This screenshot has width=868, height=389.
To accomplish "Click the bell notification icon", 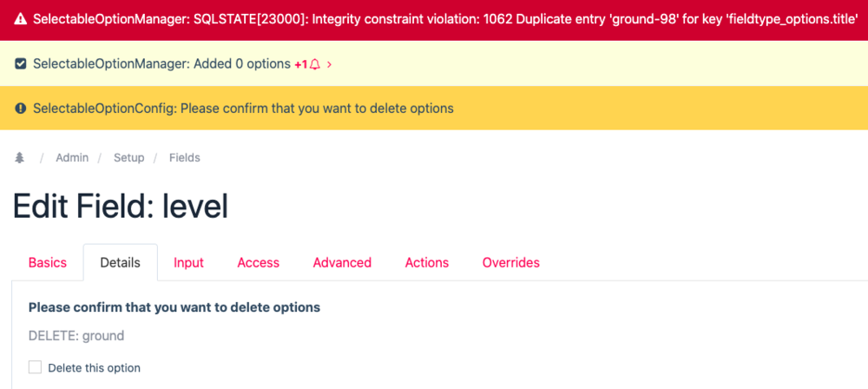I will pyautogui.click(x=315, y=64).
